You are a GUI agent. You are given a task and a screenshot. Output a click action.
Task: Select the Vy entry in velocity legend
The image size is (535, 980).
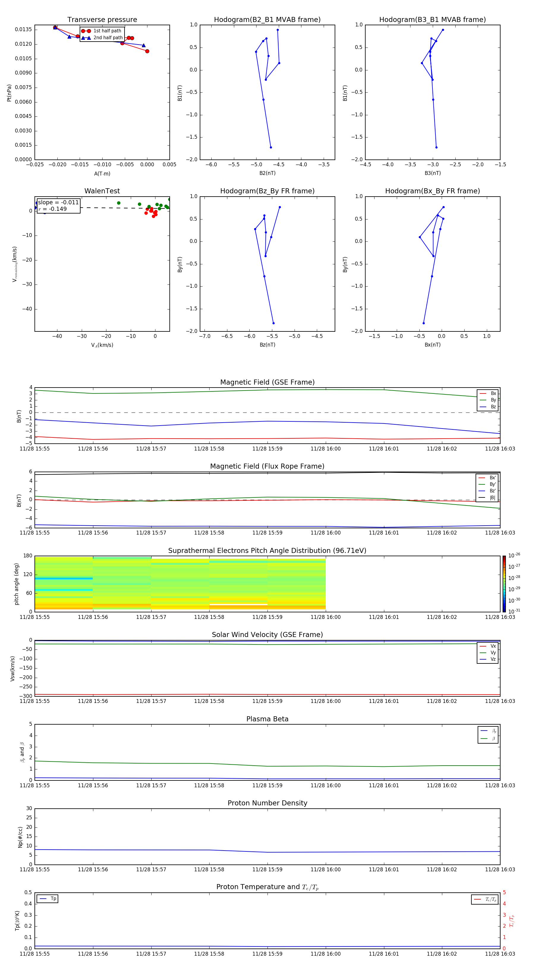tap(488, 653)
